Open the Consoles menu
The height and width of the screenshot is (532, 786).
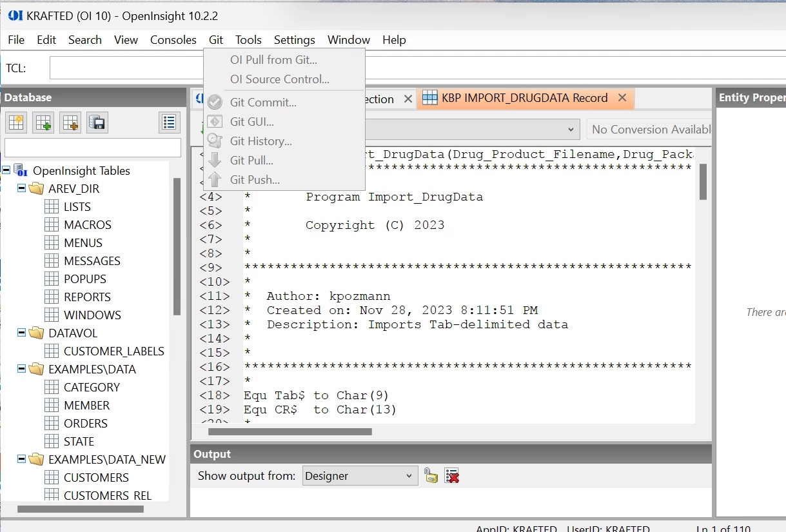(x=173, y=40)
